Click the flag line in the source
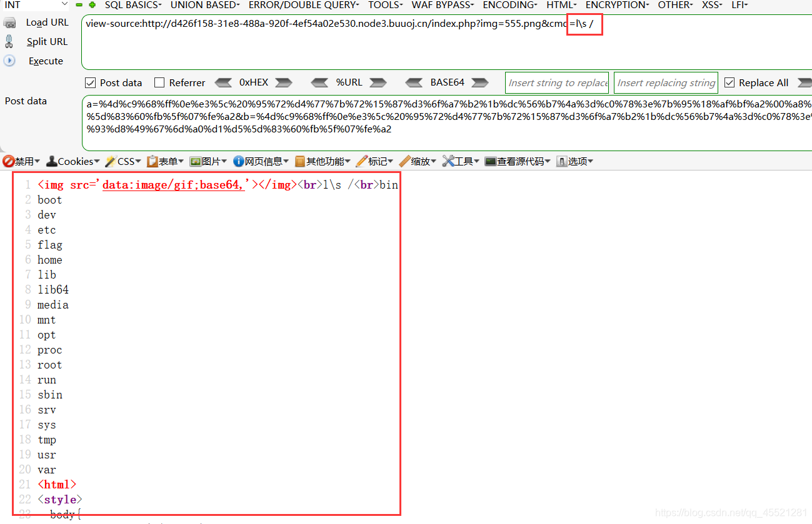 50,245
